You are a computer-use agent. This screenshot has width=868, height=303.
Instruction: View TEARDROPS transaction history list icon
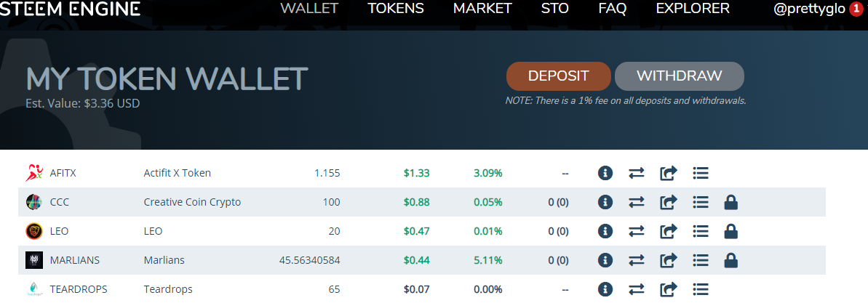click(x=701, y=289)
